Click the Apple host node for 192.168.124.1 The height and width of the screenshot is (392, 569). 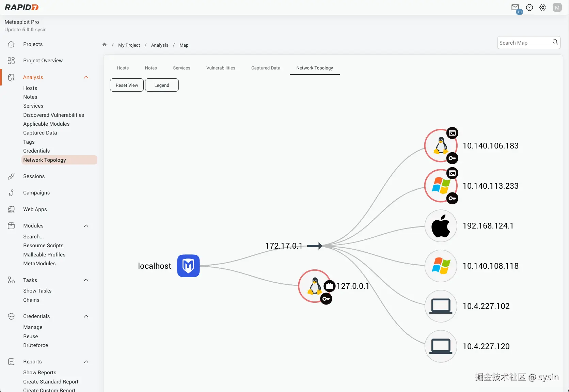(441, 225)
